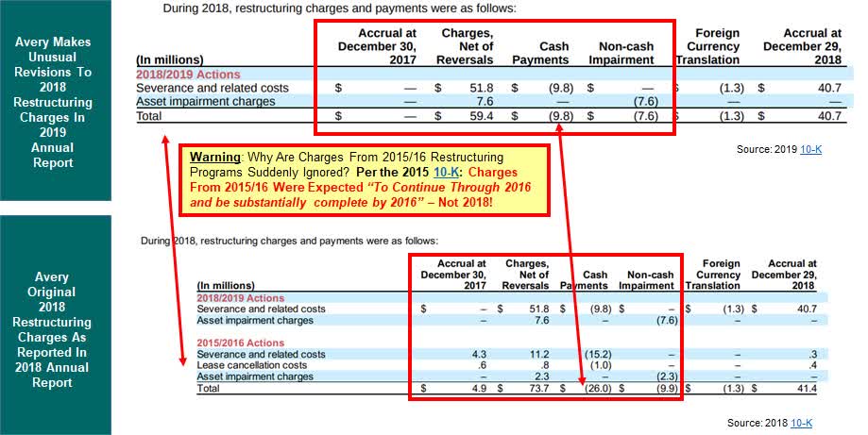Viewport: 868px width, 435px height.
Task: Click the teal panel titled Avery Makes Unusual Revisions
Action: click(x=56, y=100)
